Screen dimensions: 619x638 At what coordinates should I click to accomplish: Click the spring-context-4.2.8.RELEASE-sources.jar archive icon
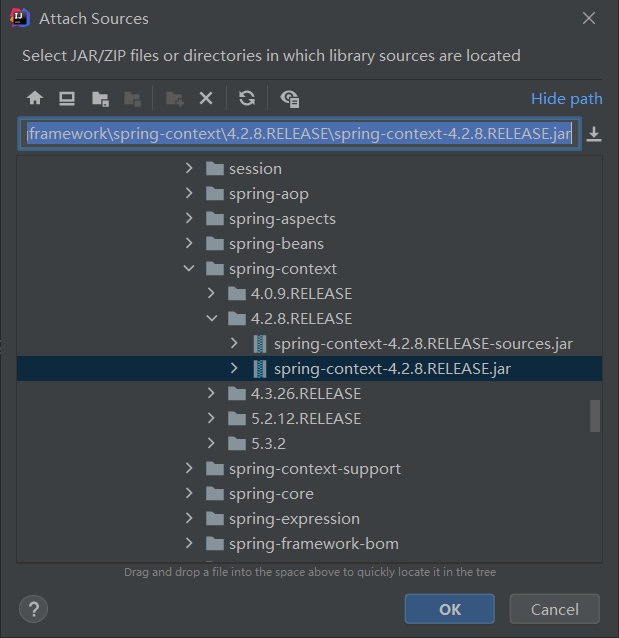click(260, 344)
